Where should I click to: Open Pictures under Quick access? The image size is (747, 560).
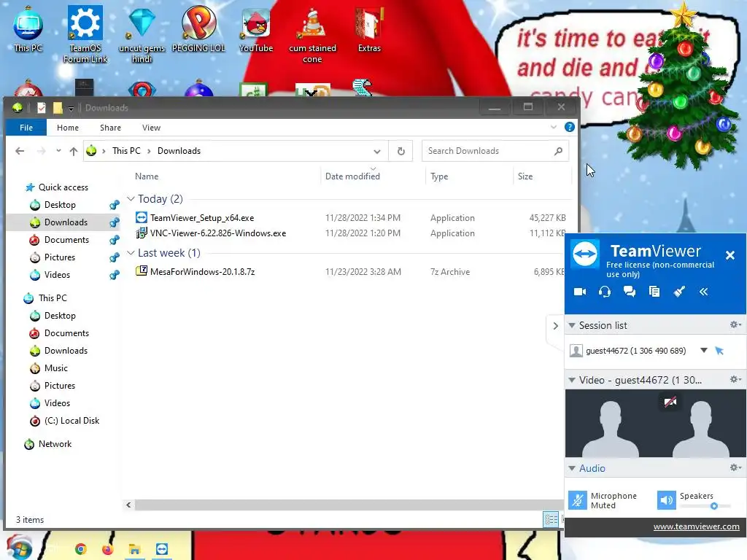click(x=60, y=257)
